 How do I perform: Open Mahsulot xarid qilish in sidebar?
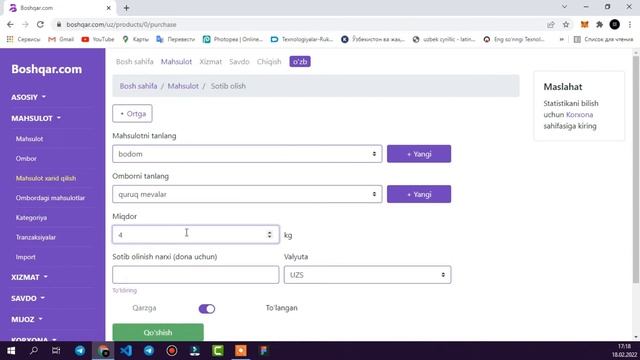coord(46,178)
